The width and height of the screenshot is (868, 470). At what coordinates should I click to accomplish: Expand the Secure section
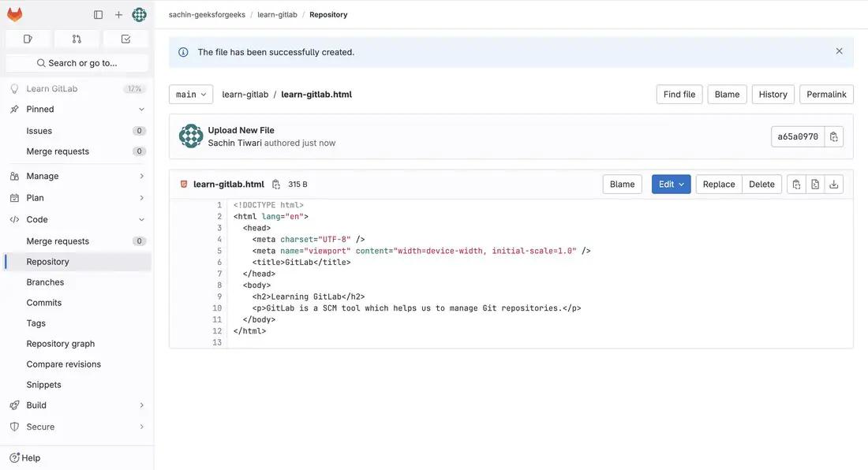[x=77, y=427]
